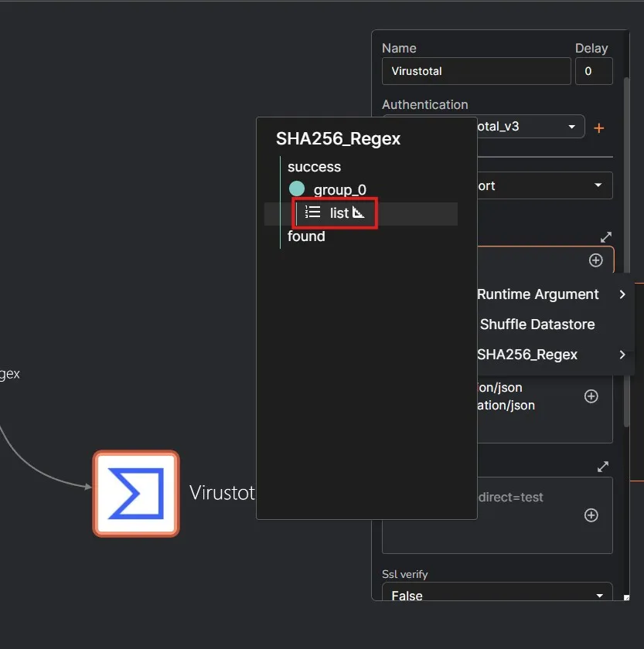Viewport: 644px width, 649px height.
Task: Click plus circle in the application/json headers field
Action: point(591,396)
